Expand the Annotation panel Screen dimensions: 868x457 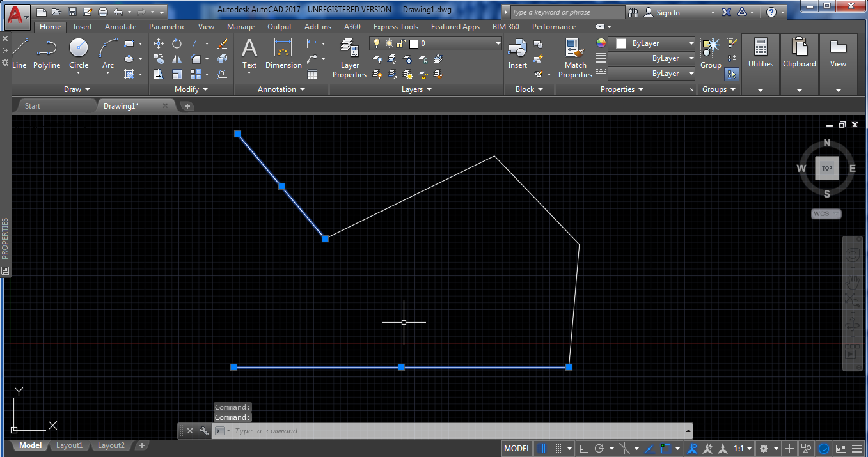click(281, 89)
